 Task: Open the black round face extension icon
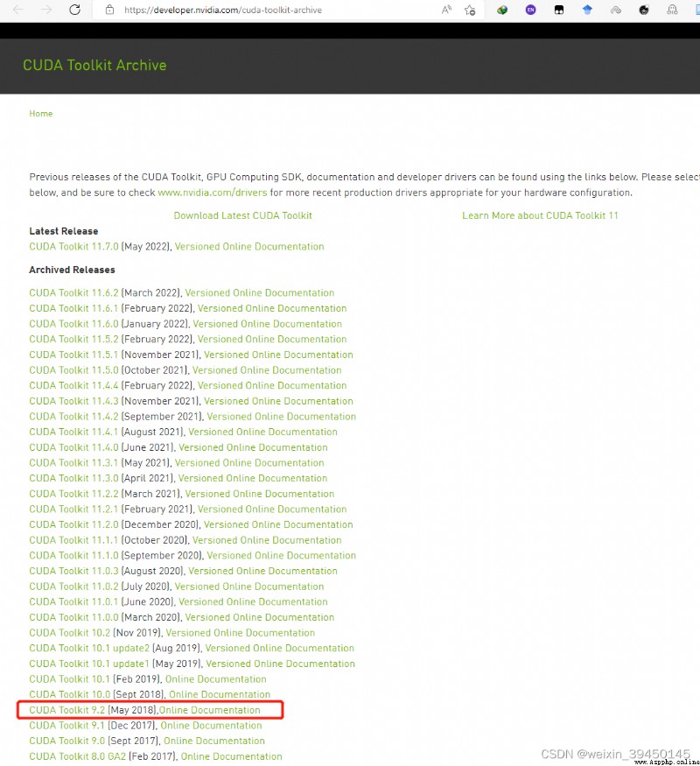coord(644,10)
